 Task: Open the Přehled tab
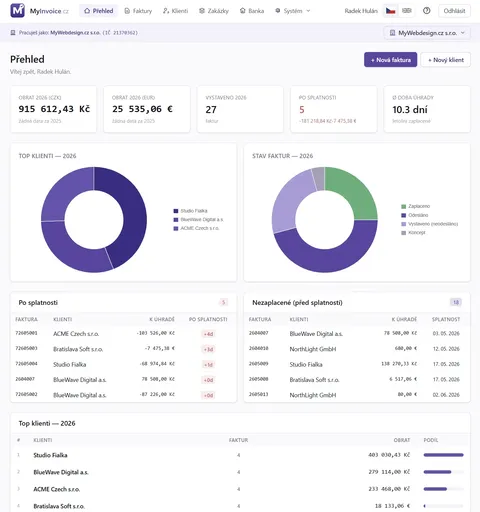coord(99,11)
